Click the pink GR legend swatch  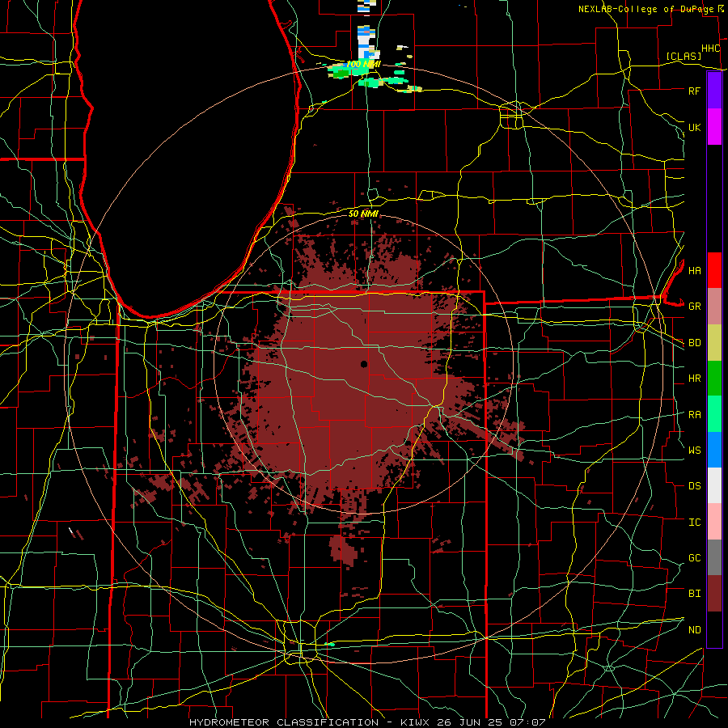pos(714,307)
